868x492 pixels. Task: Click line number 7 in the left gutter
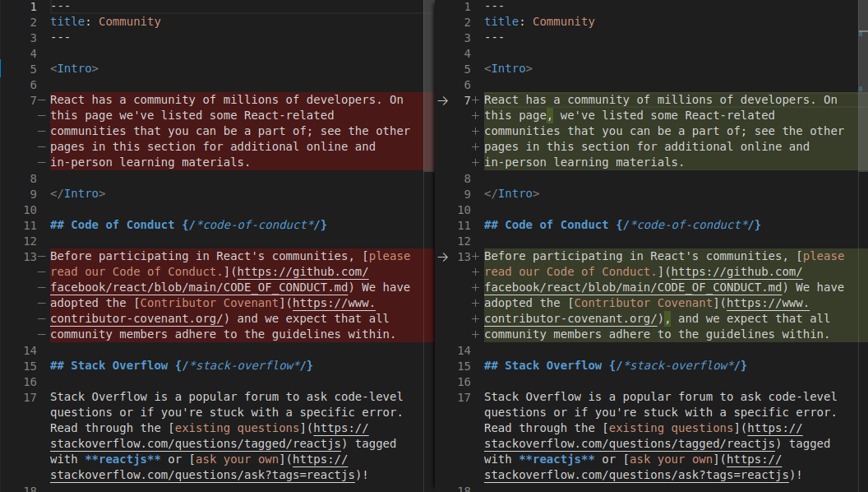pyautogui.click(x=33, y=100)
